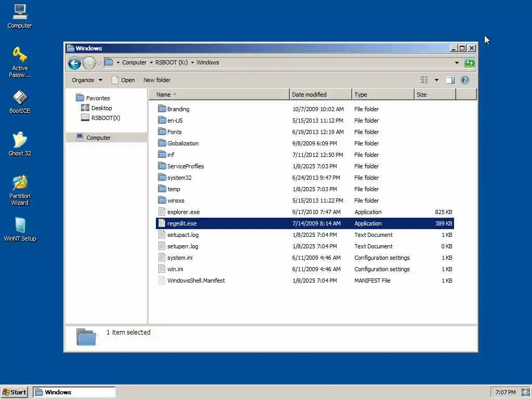This screenshot has width=532, height=399.
Task: Select Desktop under Favorites
Action: point(101,108)
